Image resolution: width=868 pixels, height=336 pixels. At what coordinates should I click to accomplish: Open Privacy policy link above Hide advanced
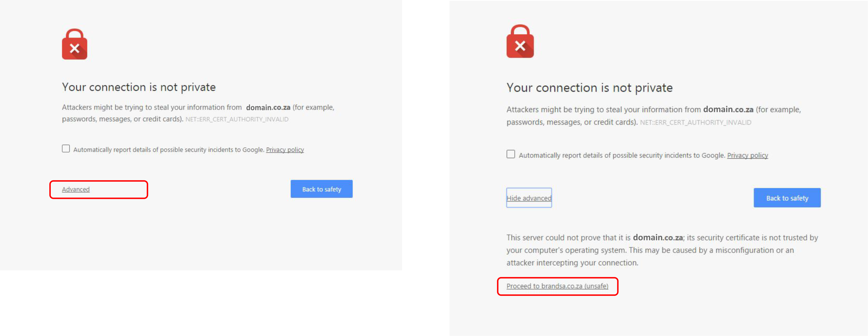pyautogui.click(x=747, y=155)
